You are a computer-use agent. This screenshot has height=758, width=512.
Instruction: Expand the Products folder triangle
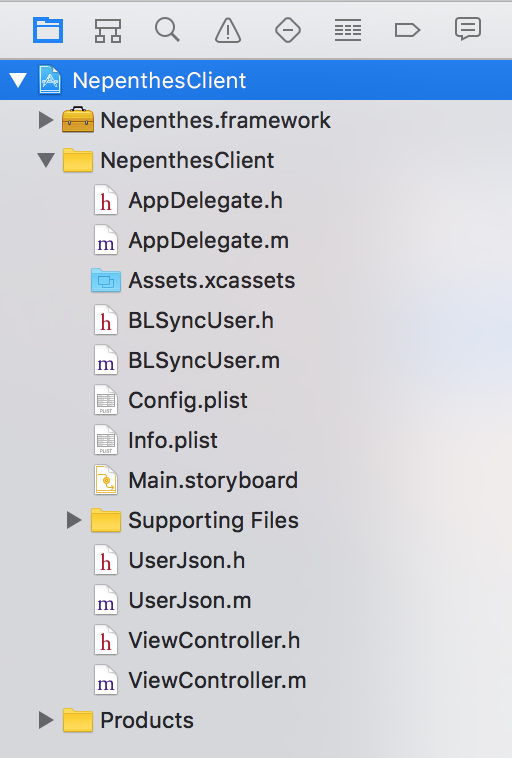pyautogui.click(x=45, y=720)
